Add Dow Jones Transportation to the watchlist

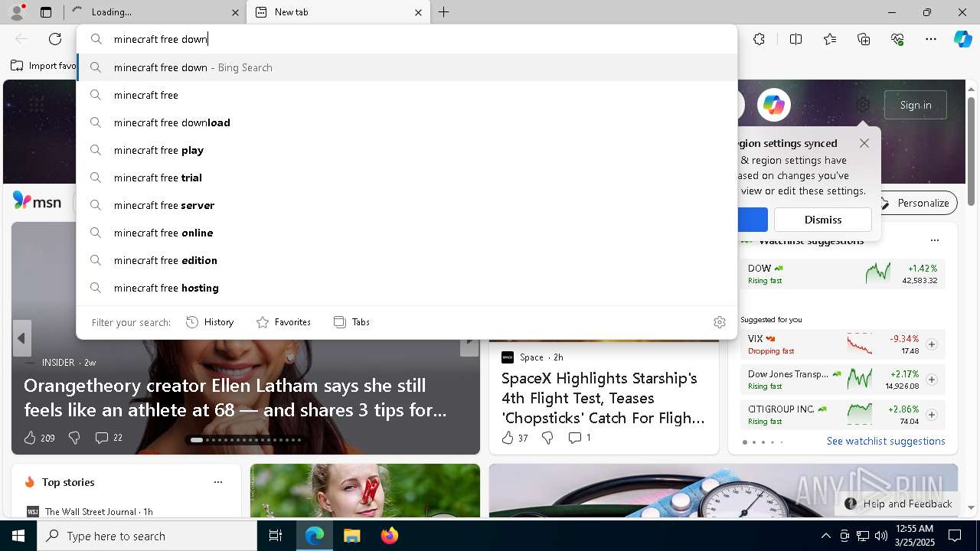click(x=932, y=380)
